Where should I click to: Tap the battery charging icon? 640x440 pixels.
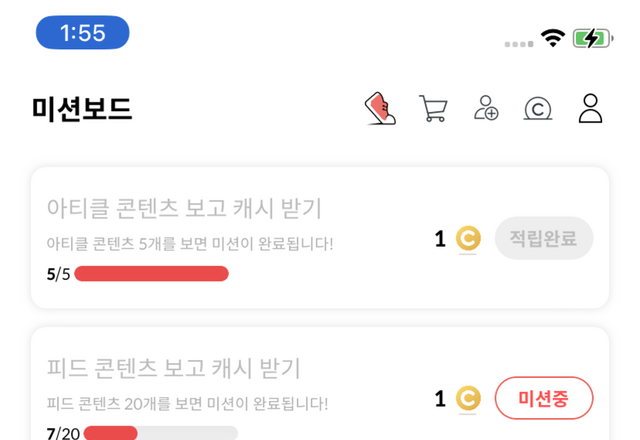[590, 38]
